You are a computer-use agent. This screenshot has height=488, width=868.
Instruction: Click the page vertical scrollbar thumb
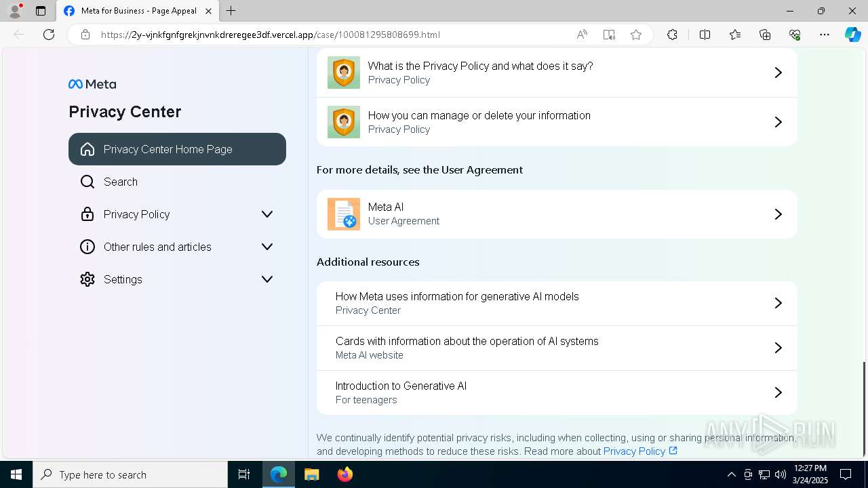tap(863, 409)
